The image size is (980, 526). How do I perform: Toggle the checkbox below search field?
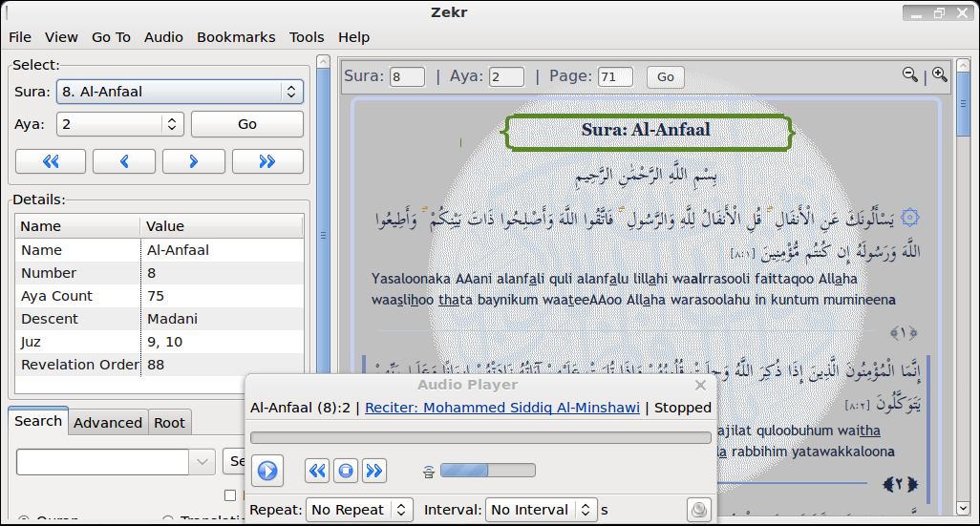(x=230, y=495)
